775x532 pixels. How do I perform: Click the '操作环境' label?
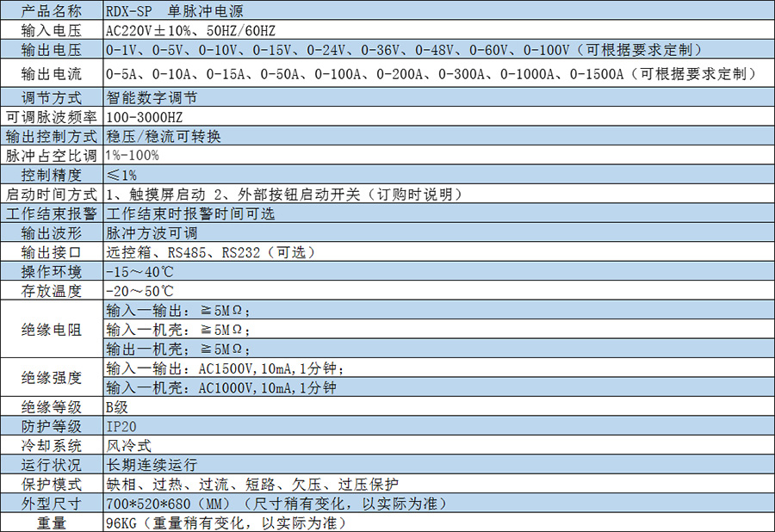(x=52, y=272)
